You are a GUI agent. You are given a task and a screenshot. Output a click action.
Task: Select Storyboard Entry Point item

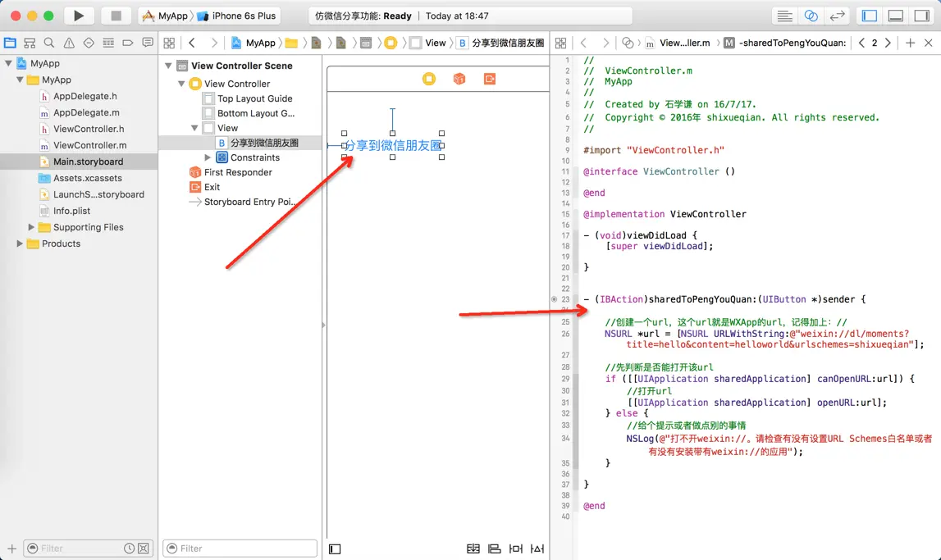pos(243,202)
